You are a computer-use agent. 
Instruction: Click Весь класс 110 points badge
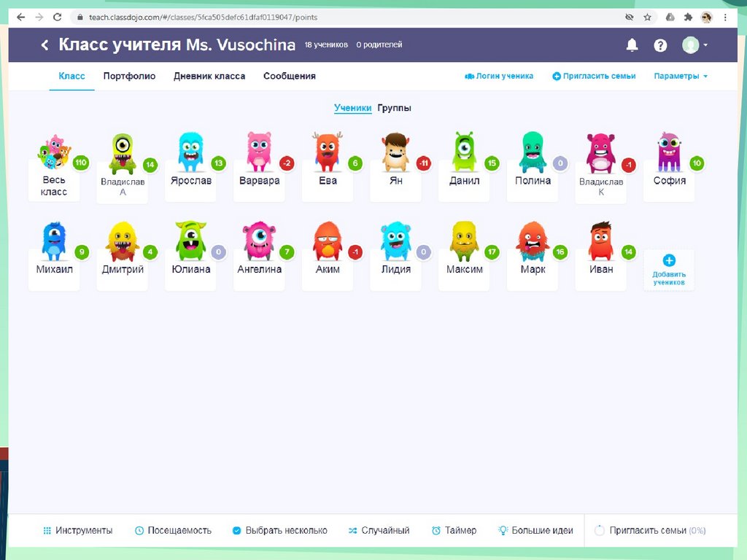click(81, 163)
